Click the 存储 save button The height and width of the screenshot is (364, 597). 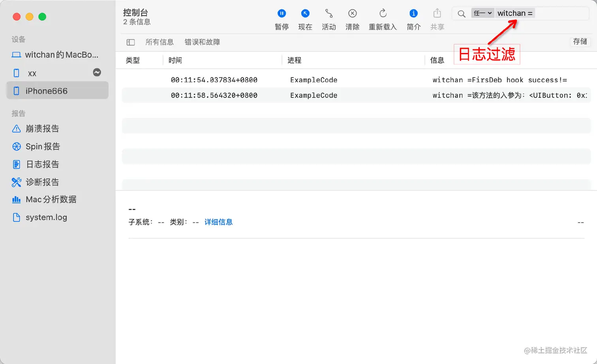pyautogui.click(x=580, y=41)
